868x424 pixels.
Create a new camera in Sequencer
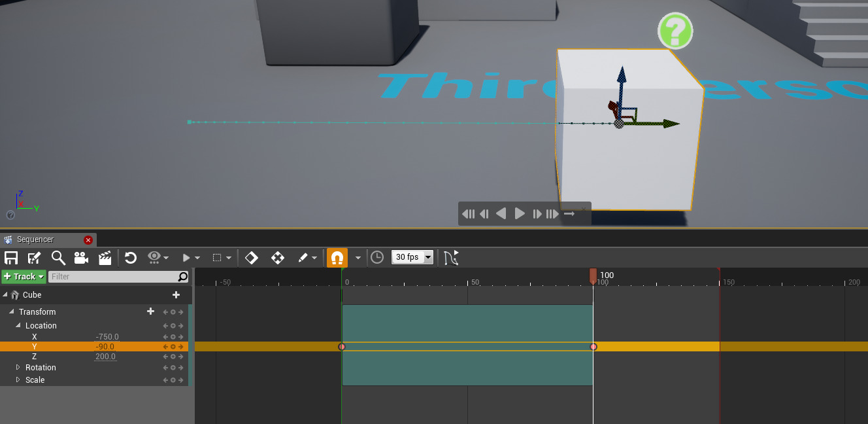click(81, 257)
